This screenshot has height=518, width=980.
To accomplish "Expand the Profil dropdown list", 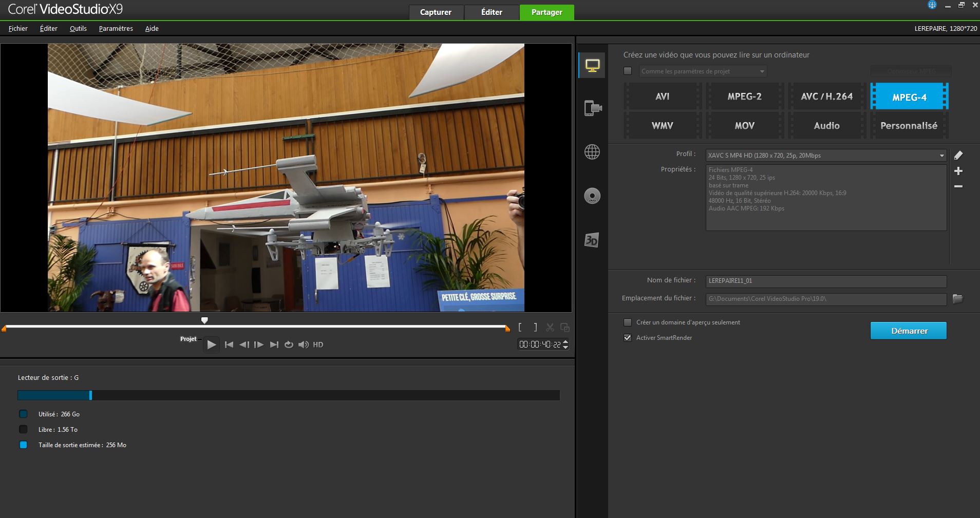I will [x=942, y=156].
